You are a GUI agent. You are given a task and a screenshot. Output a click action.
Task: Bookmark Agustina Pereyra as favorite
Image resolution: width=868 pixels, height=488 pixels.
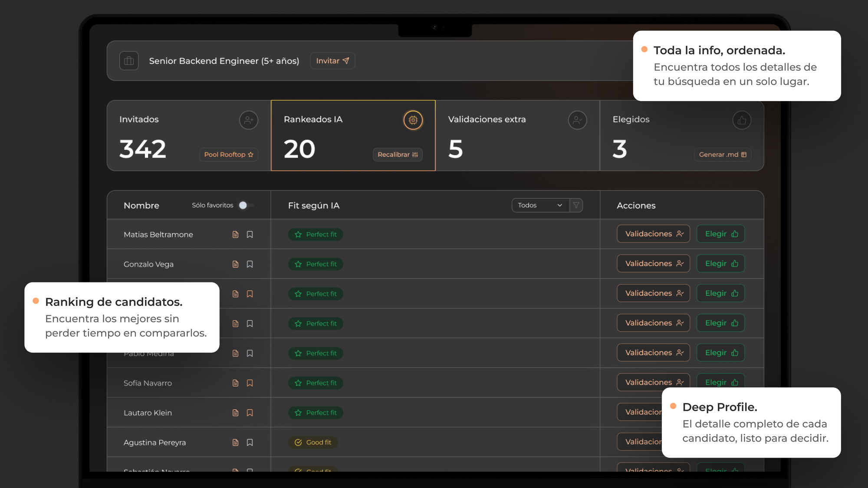[250, 442]
